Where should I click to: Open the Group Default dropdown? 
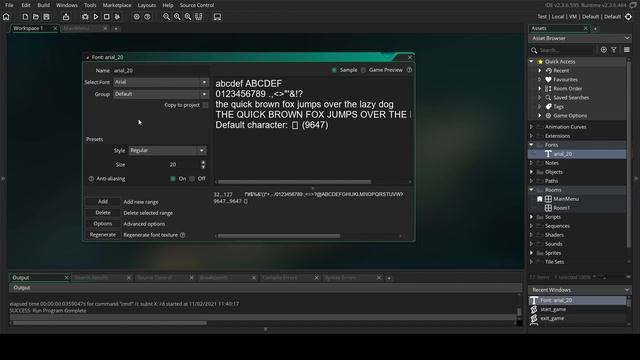click(x=160, y=94)
